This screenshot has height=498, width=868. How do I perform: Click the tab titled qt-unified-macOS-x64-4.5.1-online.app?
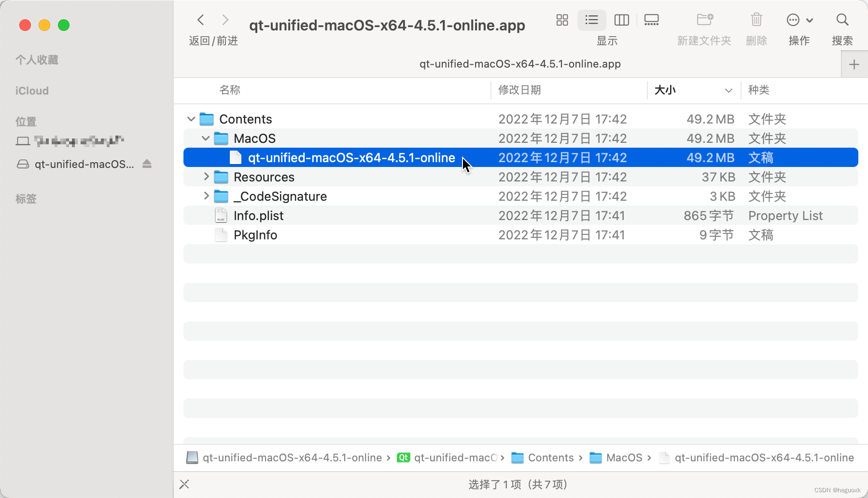click(x=520, y=64)
